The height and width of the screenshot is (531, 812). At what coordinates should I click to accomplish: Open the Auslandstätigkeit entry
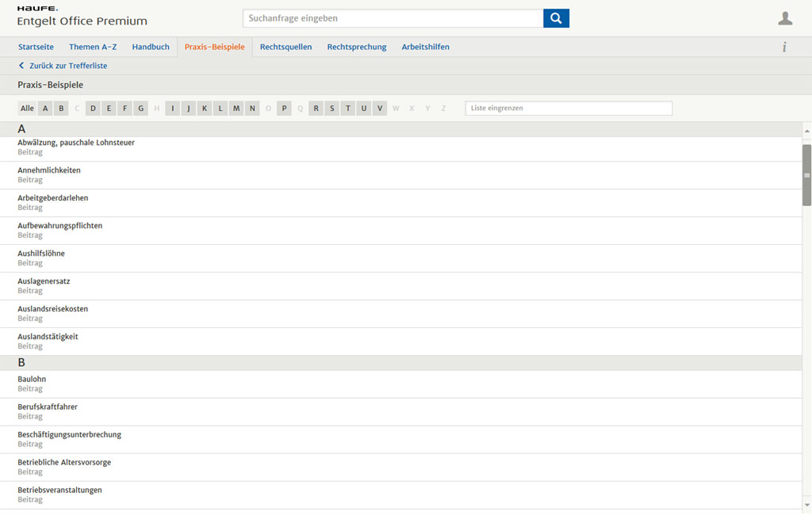(400, 342)
